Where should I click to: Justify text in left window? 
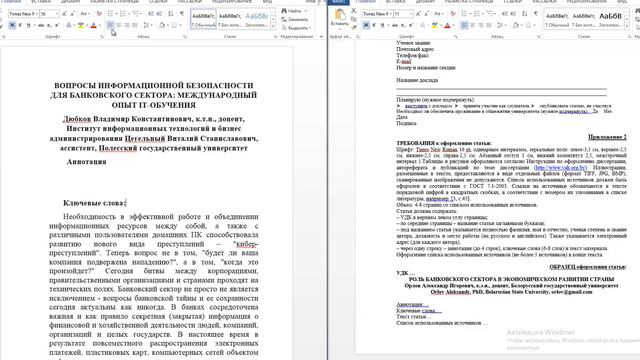coord(135,25)
